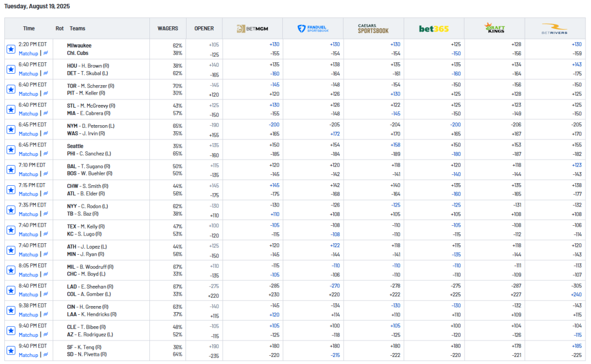Image resolution: width=591 pixels, height=364 pixels.
Task: Open line chart icon for SF vs SD
Action: (x=45, y=355)
